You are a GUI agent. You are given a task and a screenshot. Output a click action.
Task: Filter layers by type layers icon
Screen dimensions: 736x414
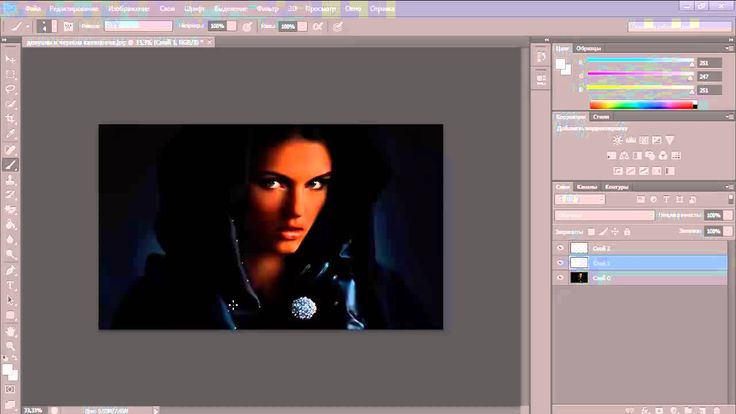point(667,200)
